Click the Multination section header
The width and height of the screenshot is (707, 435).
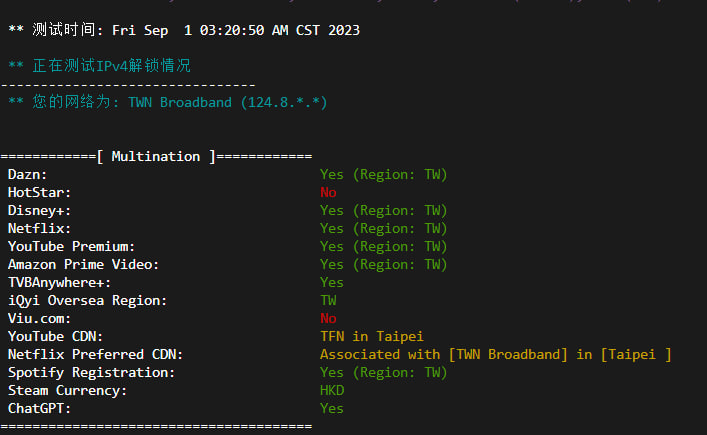pyautogui.click(x=155, y=156)
